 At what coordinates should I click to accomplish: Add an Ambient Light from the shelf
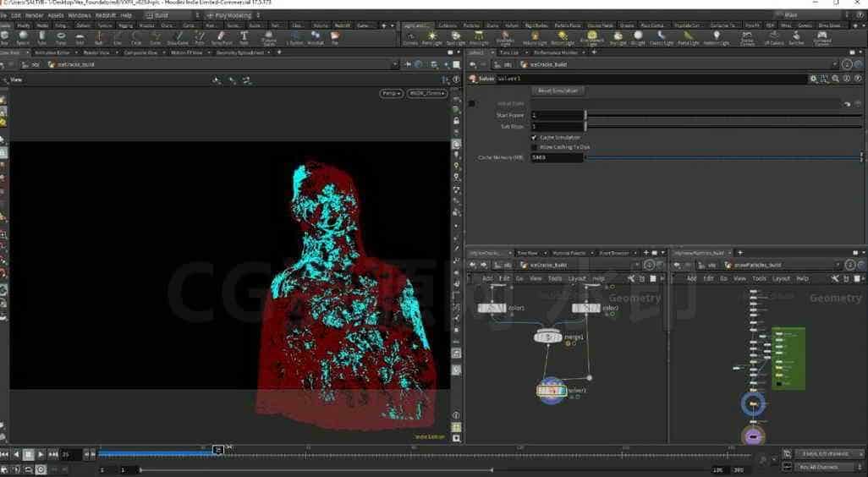(717, 37)
